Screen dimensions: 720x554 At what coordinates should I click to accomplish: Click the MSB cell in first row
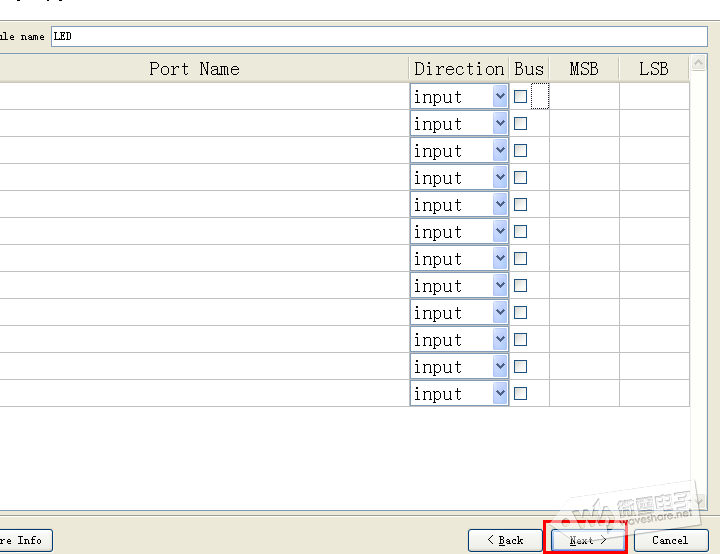tap(584, 97)
